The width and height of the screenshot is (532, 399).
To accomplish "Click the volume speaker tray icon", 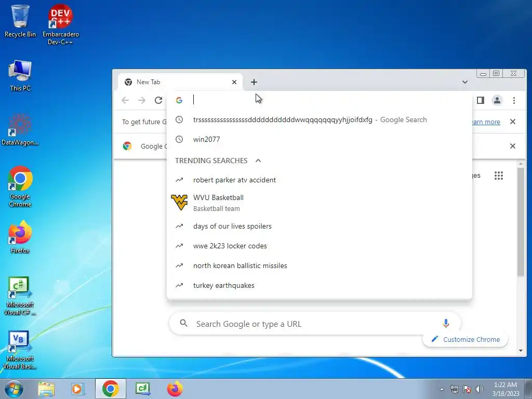I will click(480, 389).
